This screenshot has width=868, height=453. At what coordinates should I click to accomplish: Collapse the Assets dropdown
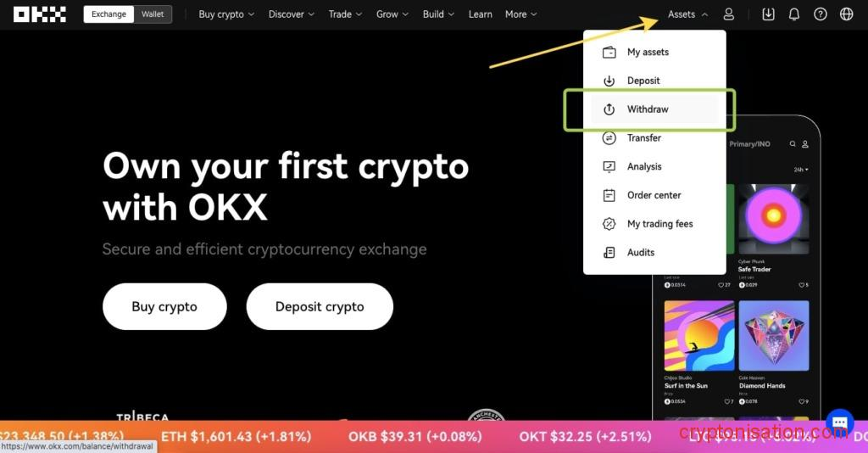click(x=687, y=14)
